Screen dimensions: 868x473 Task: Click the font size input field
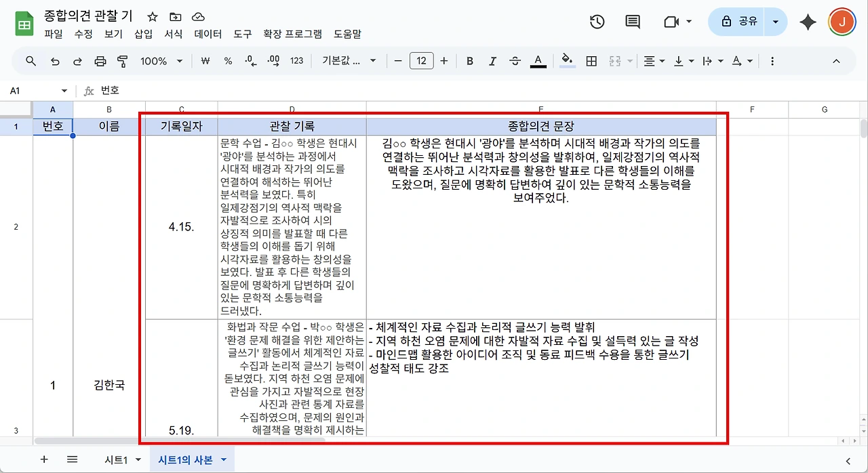[x=421, y=61]
